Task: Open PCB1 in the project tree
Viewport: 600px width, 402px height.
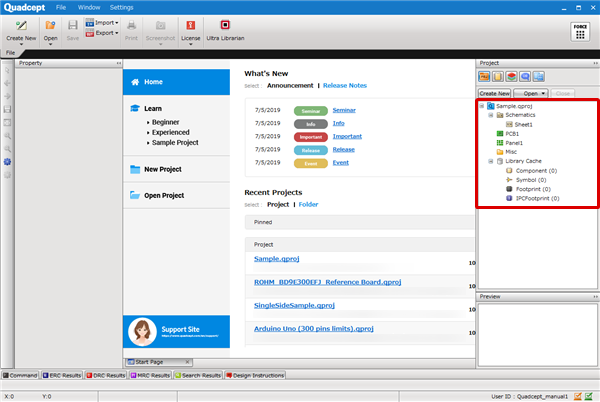Action: [511, 133]
